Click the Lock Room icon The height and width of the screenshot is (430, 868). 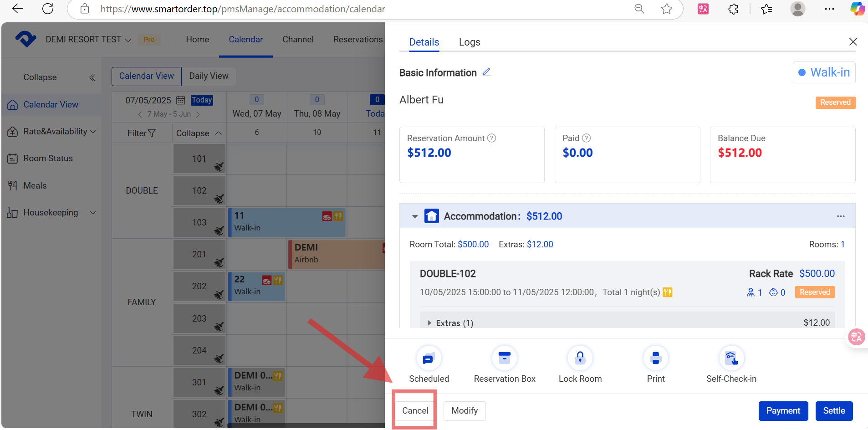click(580, 359)
